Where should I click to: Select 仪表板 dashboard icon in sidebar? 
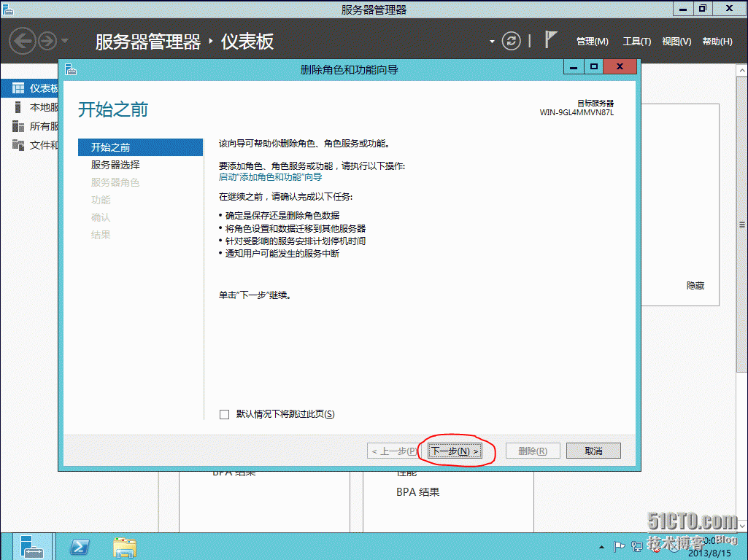(x=18, y=88)
